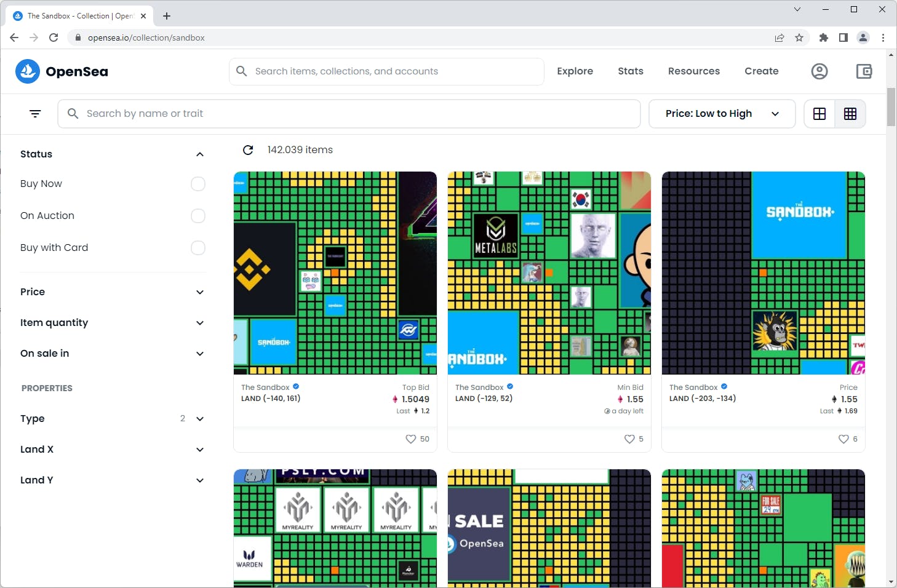This screenshot has height=588, width=897.
Task: Open Chrome three-dot menu
Action: click(883, 38)
